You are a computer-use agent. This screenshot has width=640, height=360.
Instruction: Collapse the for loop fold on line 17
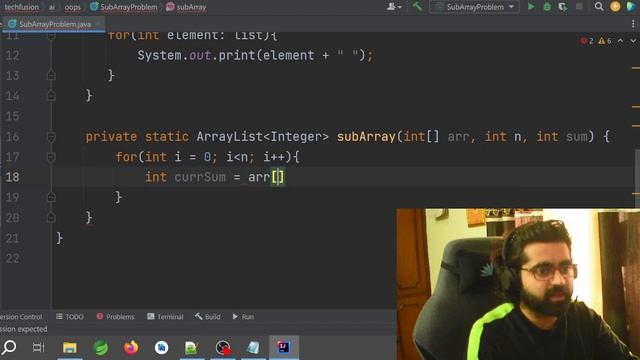point(51,157)
